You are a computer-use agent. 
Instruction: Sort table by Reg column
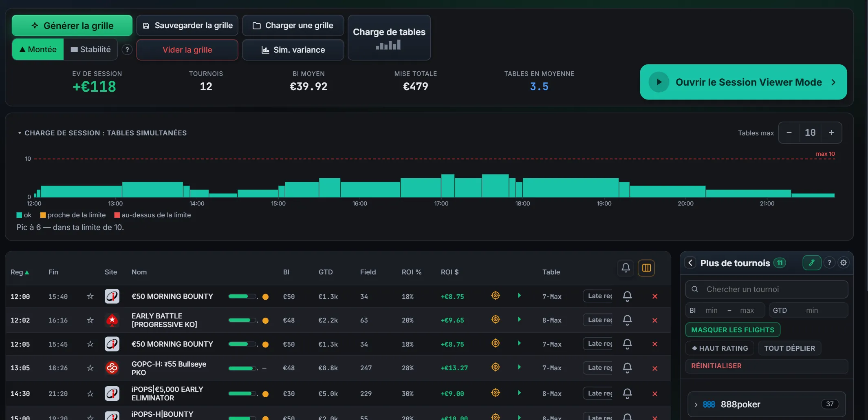click(x=20, y=272)
